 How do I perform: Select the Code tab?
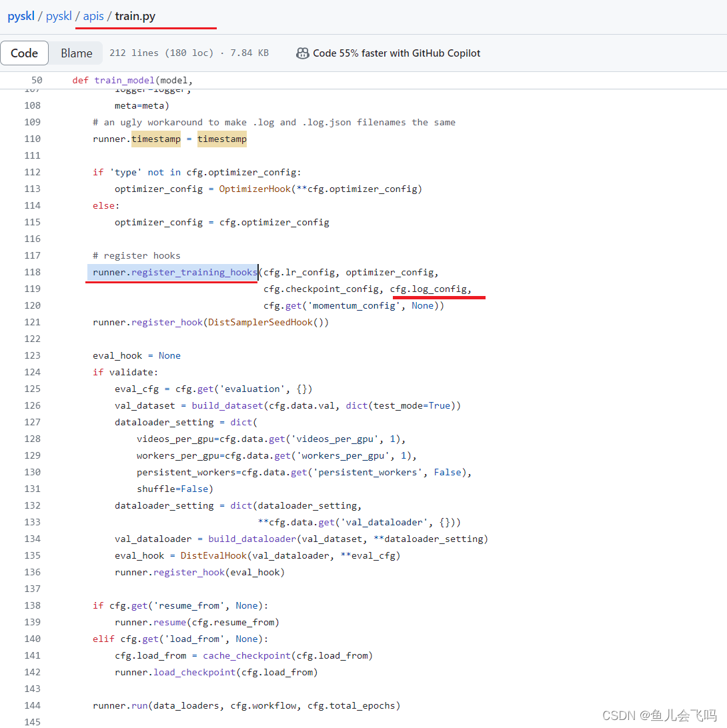[25, 53]
